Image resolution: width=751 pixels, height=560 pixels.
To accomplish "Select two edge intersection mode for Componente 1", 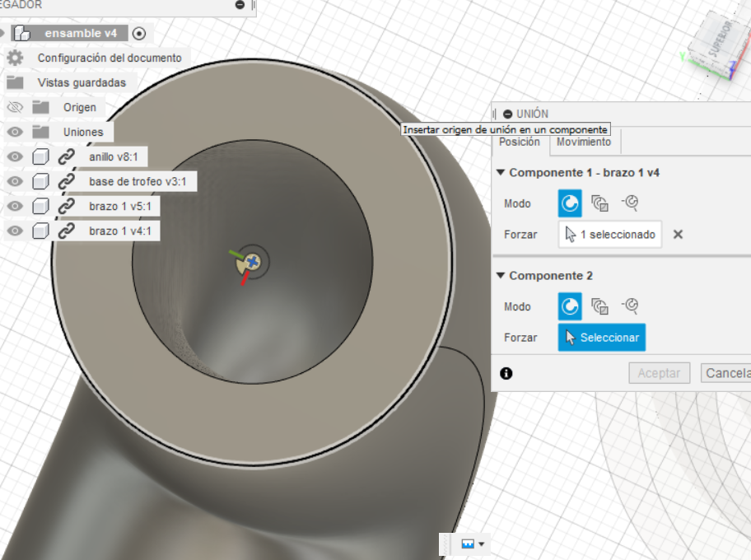I will [630, 203].
